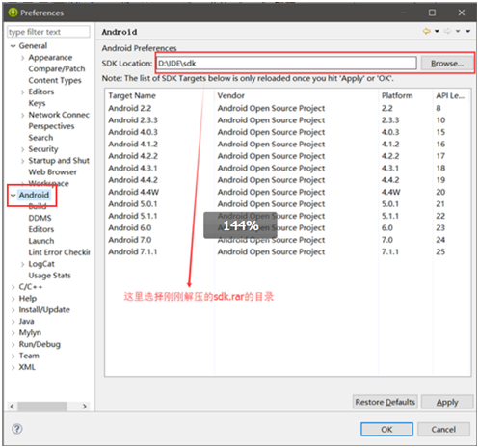479x448 pixels.
Task: Expand the Install/Update tree node
Action: point(13,310)
